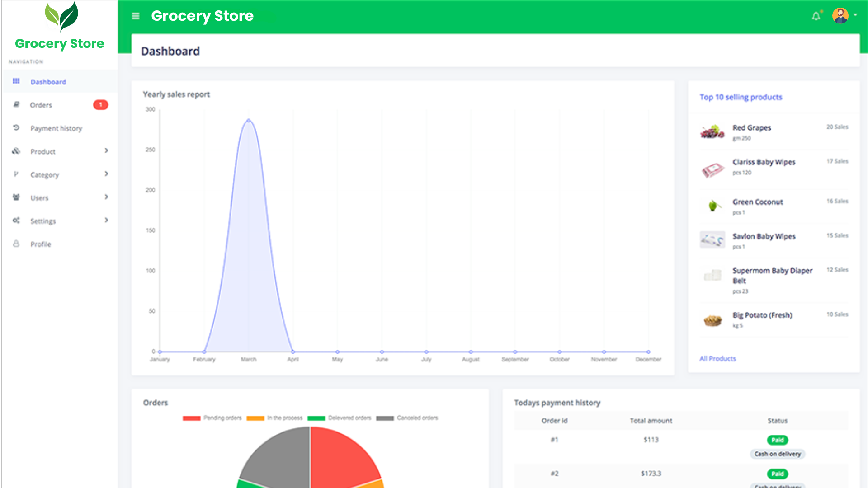
Task: Click the Orders sidebar icon
Action: click(x=16, y=104)
